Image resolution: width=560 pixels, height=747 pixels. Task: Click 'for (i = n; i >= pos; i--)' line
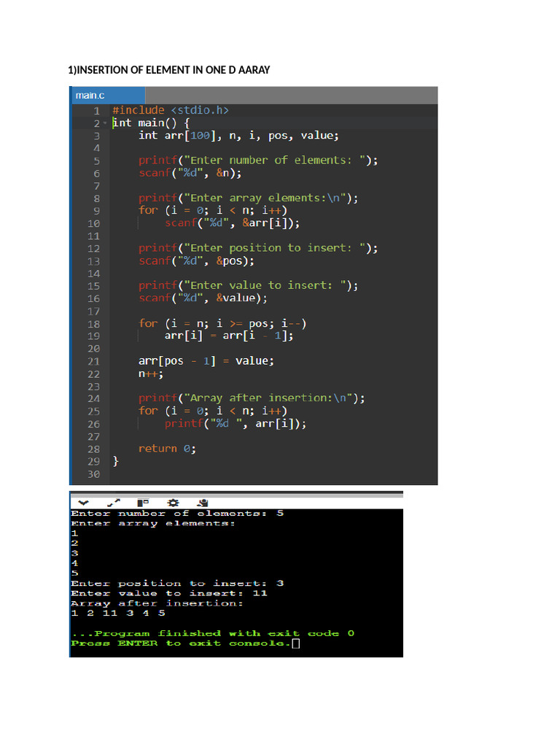click(x=222, y=323)
